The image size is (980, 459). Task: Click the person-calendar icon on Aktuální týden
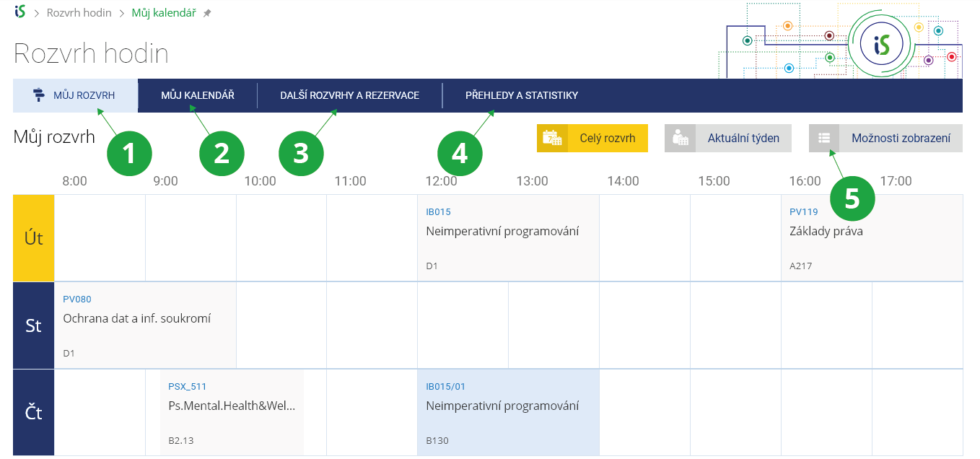680,138
